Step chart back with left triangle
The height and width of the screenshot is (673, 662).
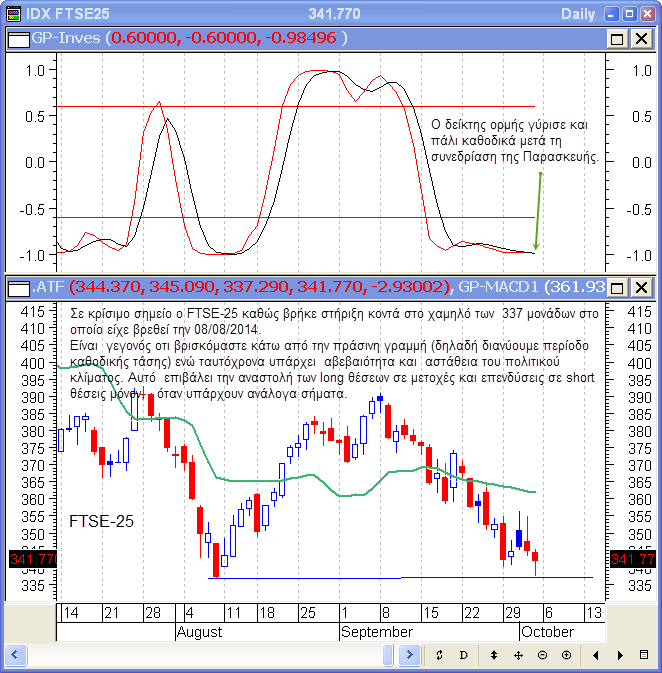596,655
